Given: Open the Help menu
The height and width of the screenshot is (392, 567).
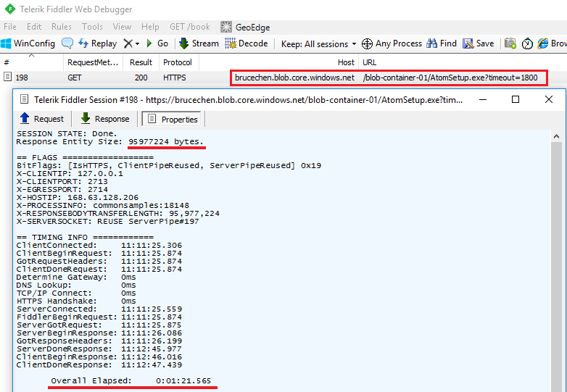Looking at the screenshot, I should (150, 27).
